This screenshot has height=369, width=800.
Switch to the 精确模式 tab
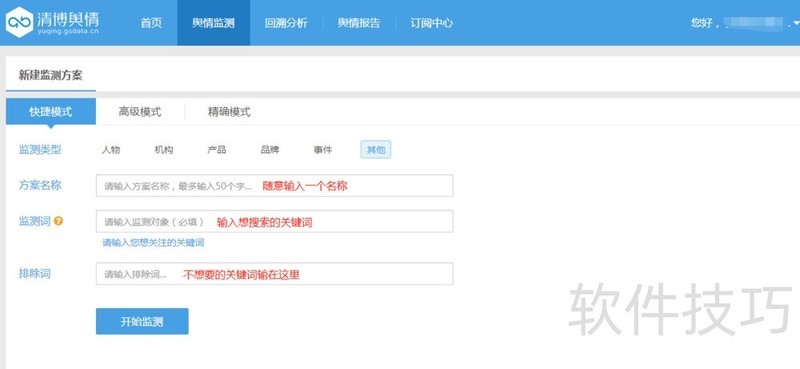(x=229, y=112)
